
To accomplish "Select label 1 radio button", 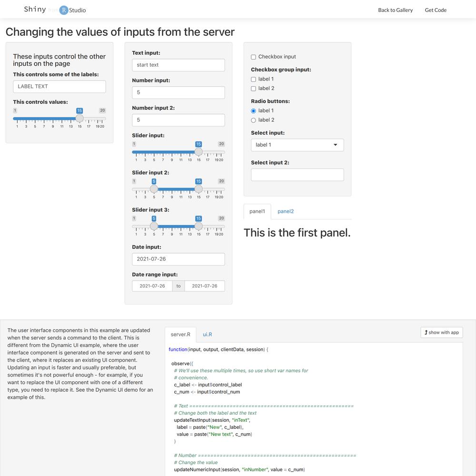I will point(254,111).
